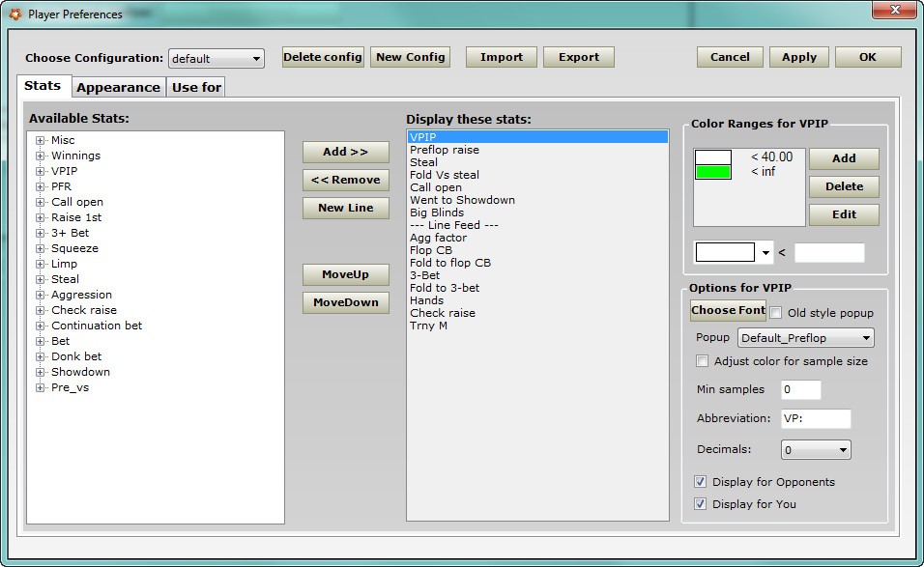924x567 pixels.
Task: Enable Old style popup checkbox
Action: click(x=776, y=313)
